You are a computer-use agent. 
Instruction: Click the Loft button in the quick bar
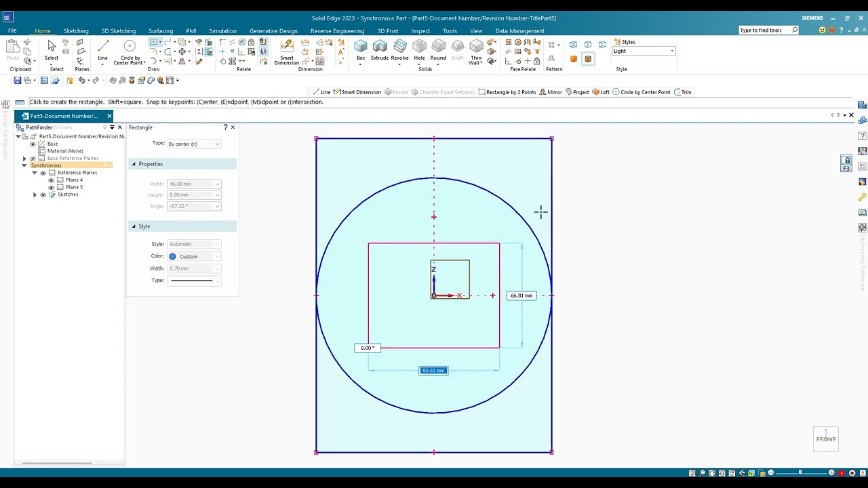click(601, 92)
